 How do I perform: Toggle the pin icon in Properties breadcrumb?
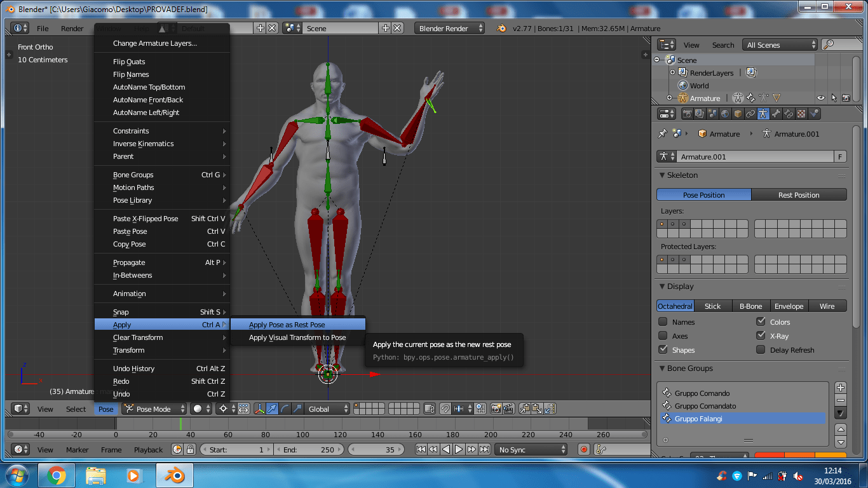point(663,133)
